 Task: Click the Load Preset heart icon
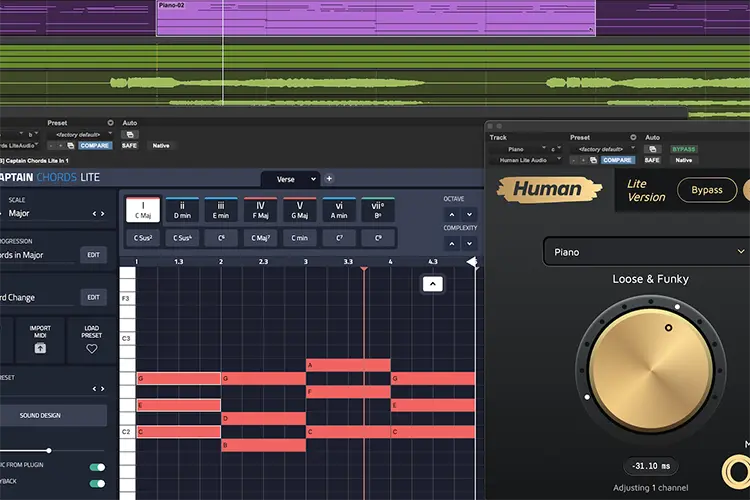[91, 349]
